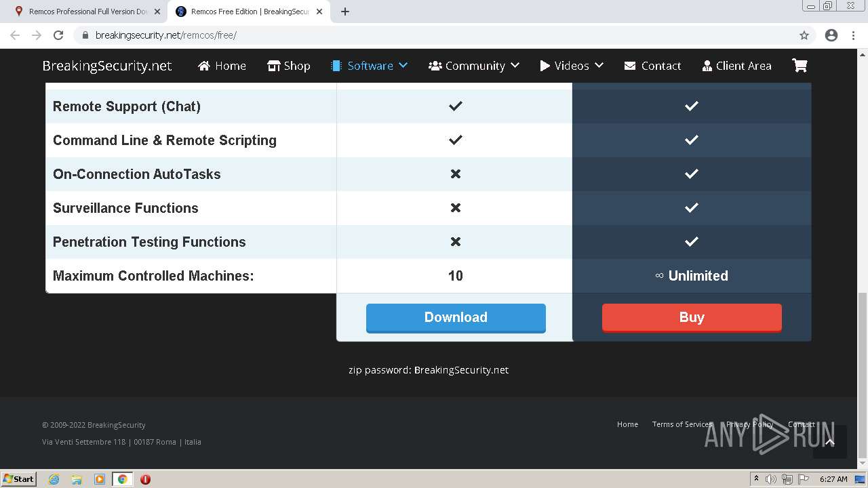
Task: Bookmark this page with star icon
Action: pyautogui.click(x=804, y=35)
